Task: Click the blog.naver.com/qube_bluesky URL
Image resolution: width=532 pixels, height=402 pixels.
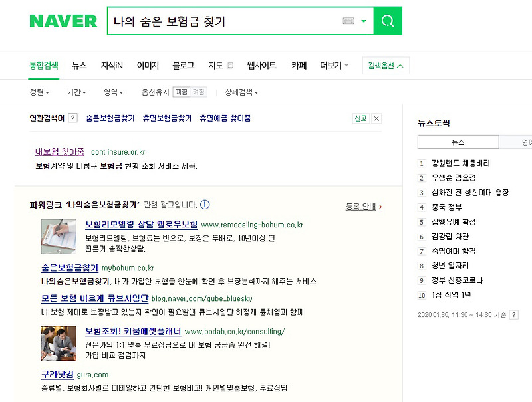Action: 202,298
